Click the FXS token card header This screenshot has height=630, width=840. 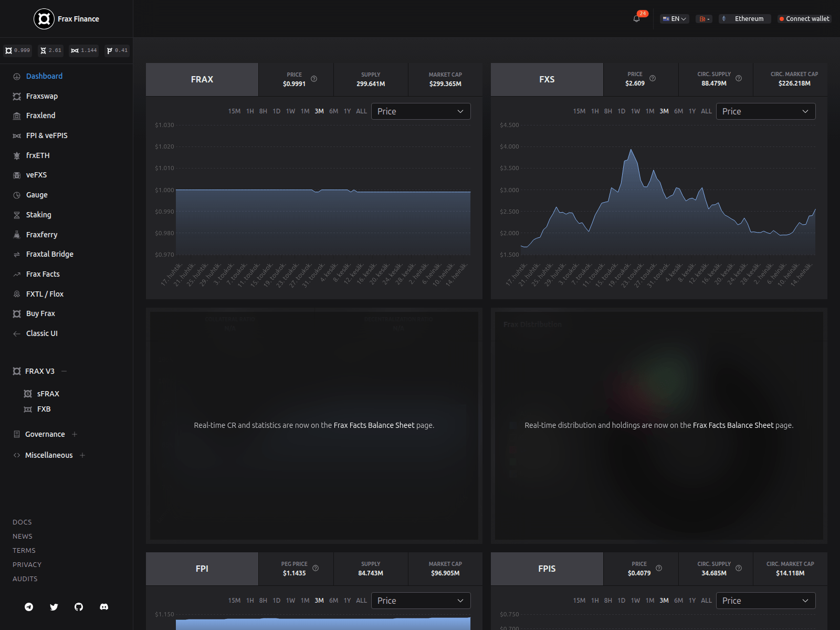point(547,79)
